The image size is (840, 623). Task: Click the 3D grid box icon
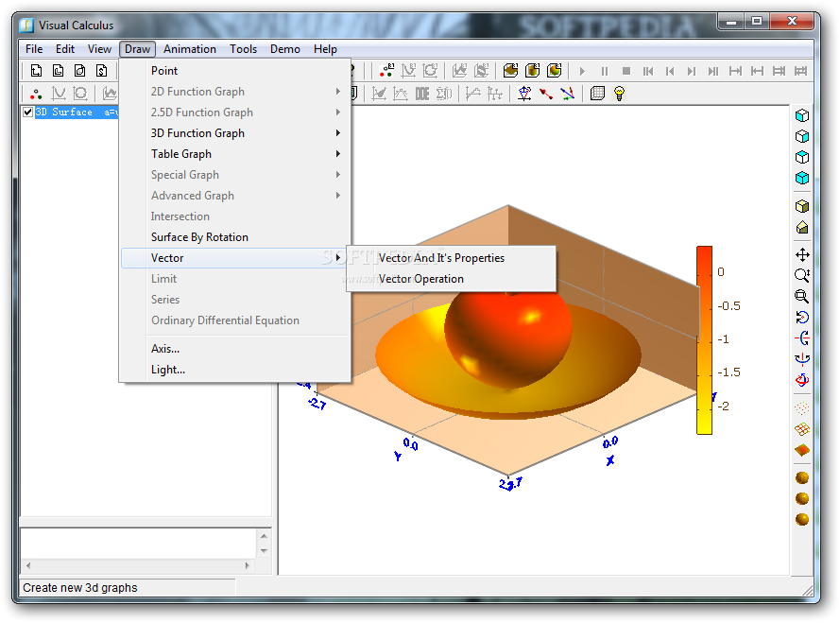pos(597,94)
